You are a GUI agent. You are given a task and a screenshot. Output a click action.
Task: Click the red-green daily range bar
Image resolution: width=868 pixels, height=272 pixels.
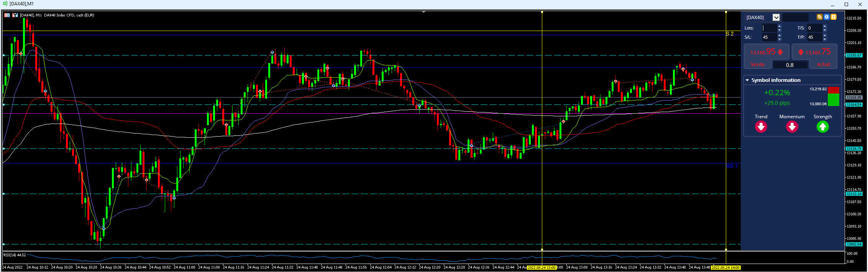pos(834,97)
